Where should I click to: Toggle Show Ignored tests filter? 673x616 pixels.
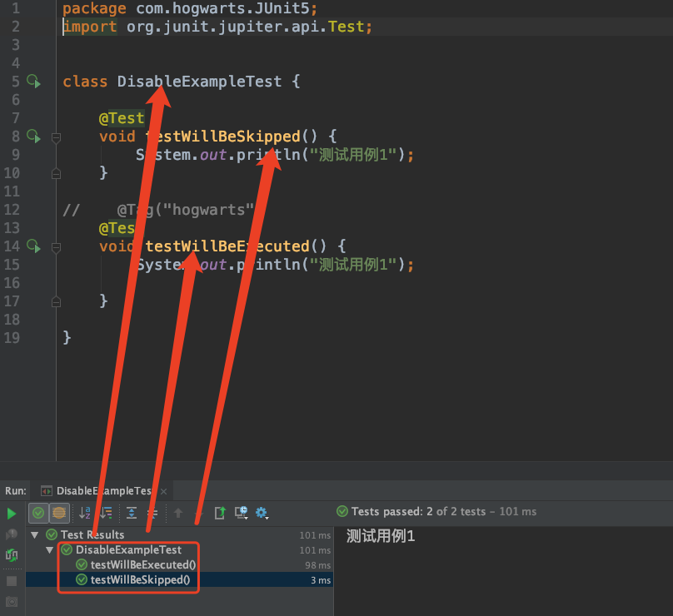click(58, 514)
